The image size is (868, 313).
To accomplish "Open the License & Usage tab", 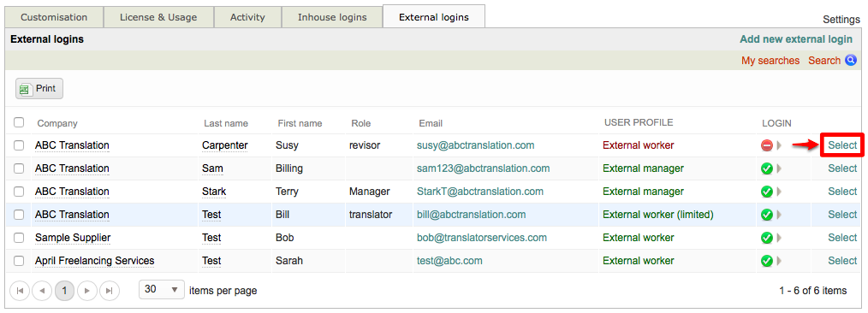I will click(158, 17).
